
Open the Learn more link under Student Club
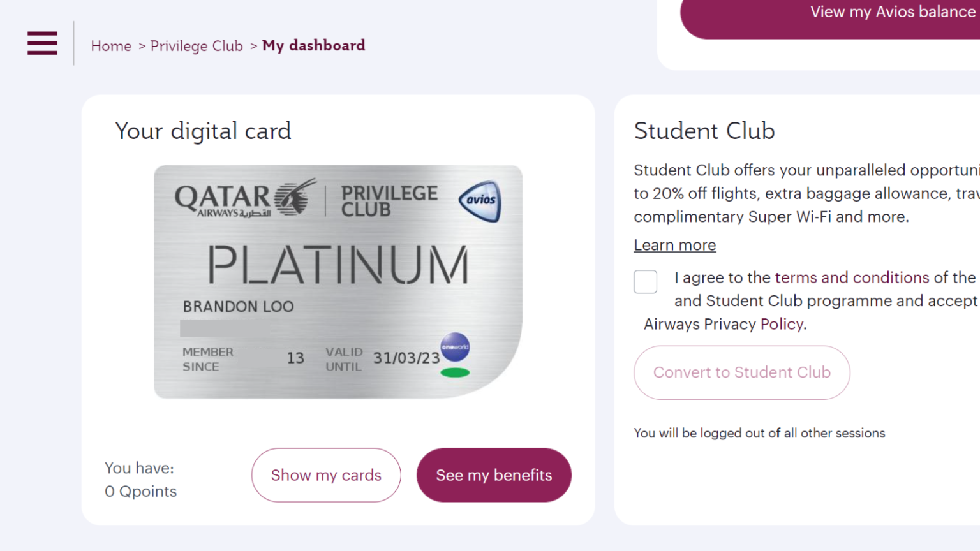[674, 245]
